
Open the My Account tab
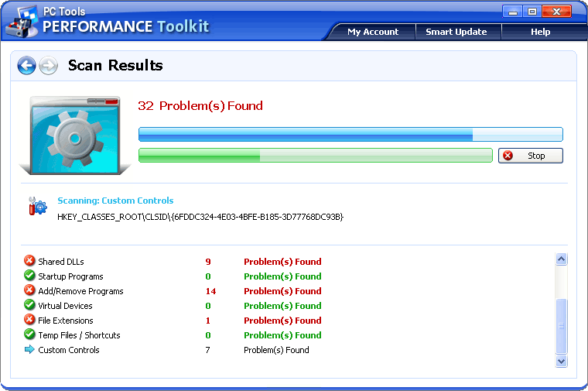click(x=373, y=32)
